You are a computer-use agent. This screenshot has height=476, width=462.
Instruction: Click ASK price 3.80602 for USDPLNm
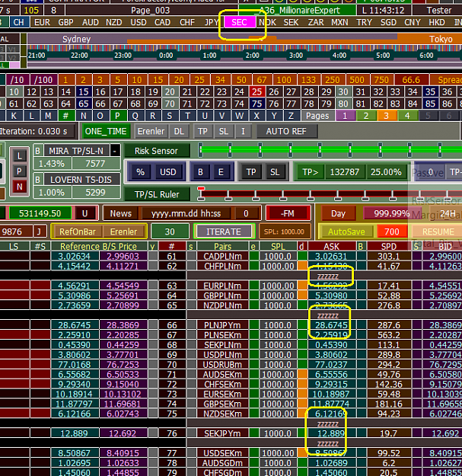coord(331,355)
